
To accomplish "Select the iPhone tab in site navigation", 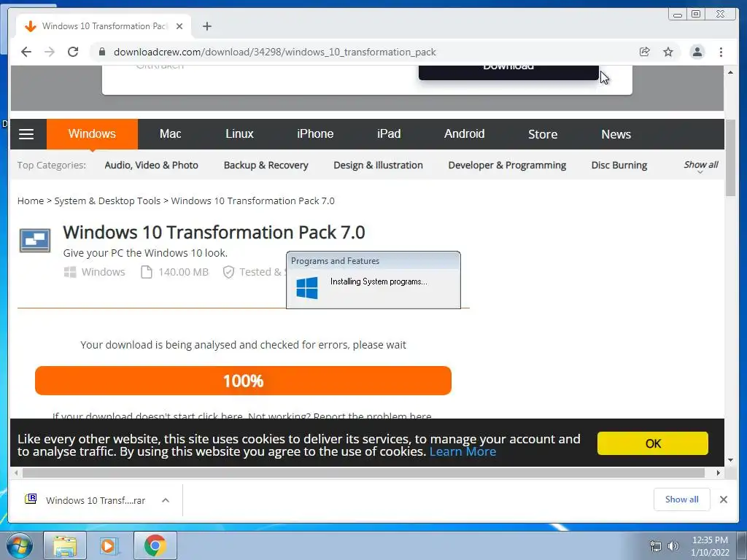I will click(315, 134).
